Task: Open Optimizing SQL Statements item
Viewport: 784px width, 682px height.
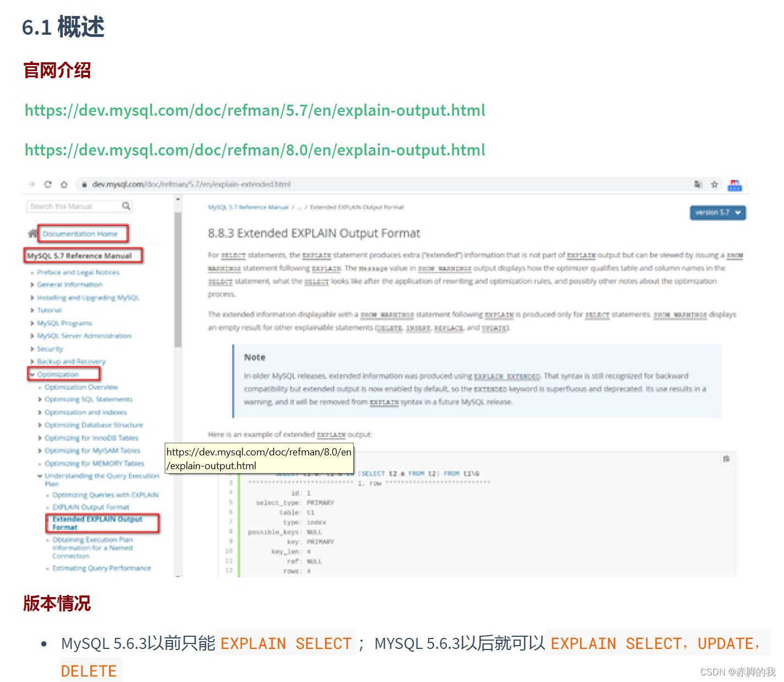Action: [x=89, y=399]
